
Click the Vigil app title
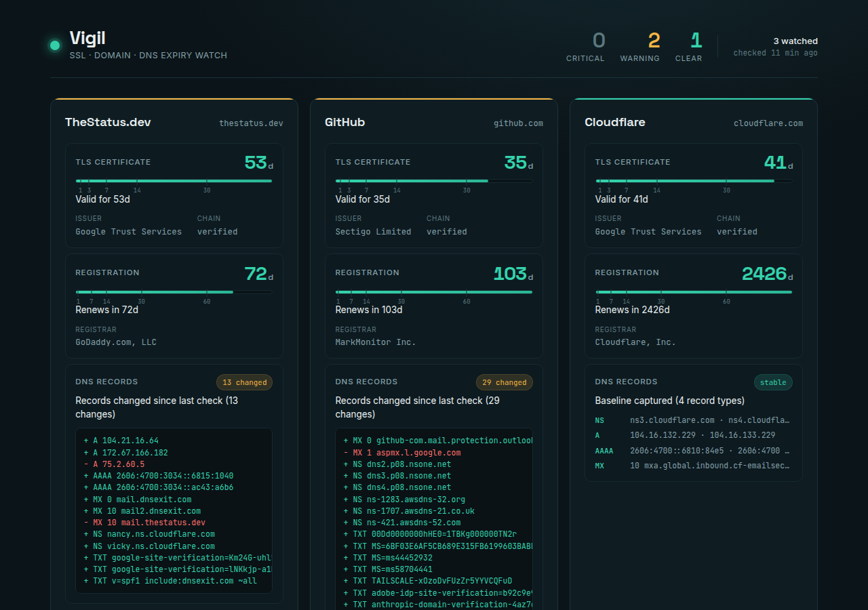[87, 38]
